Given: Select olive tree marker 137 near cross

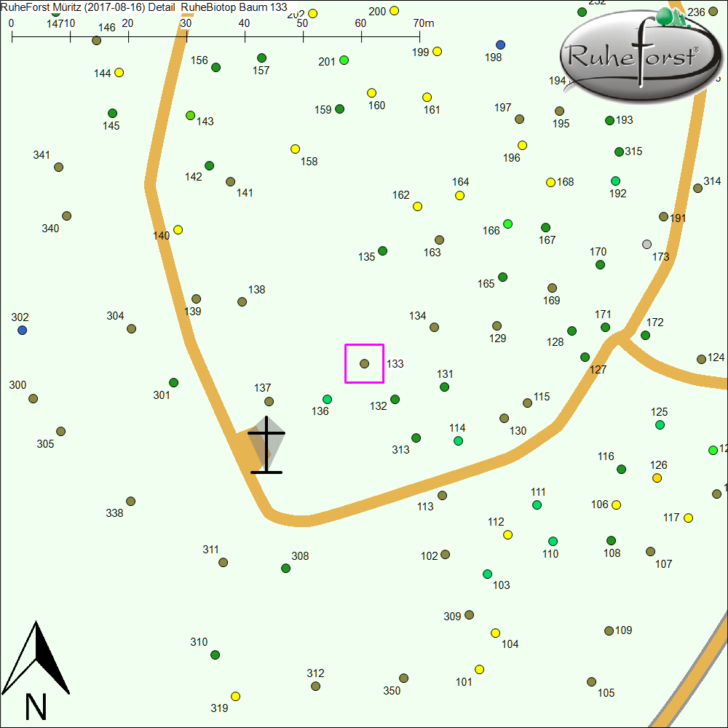Looking at the screenshot, I should (269, 402).
